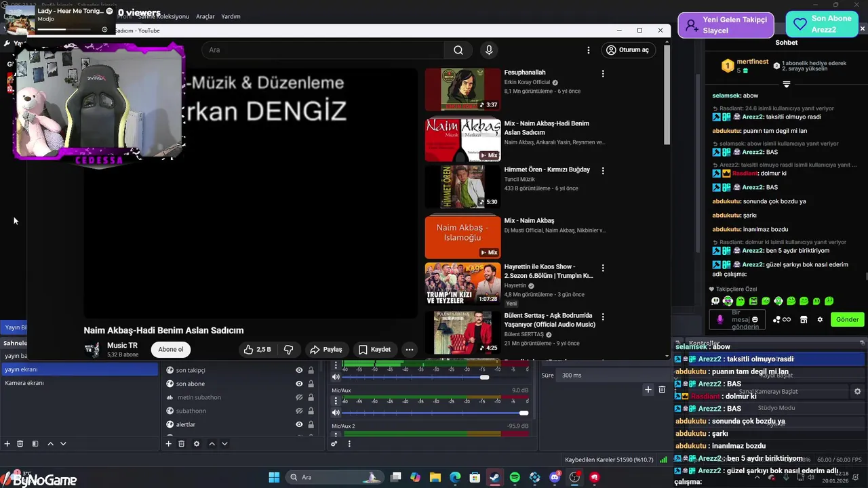Screen dimensions: 868x488
Task: Show the subathonn source
Action: pos(299,411)
